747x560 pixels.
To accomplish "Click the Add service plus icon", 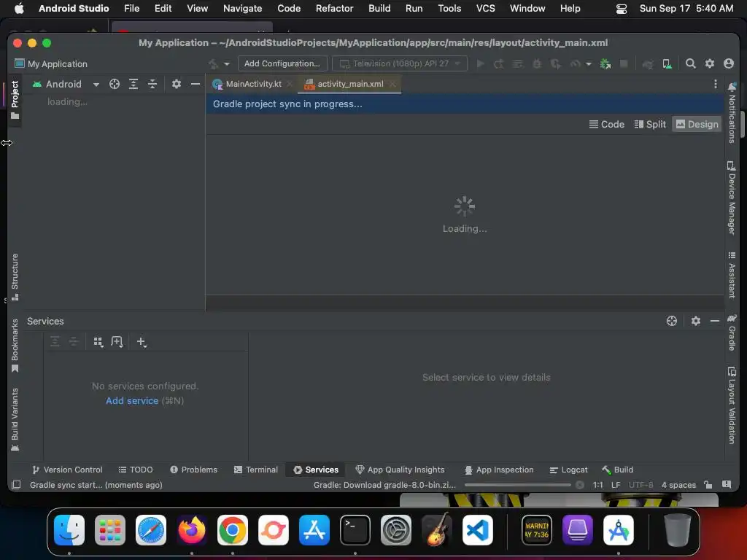I will [x=142, y=342].
